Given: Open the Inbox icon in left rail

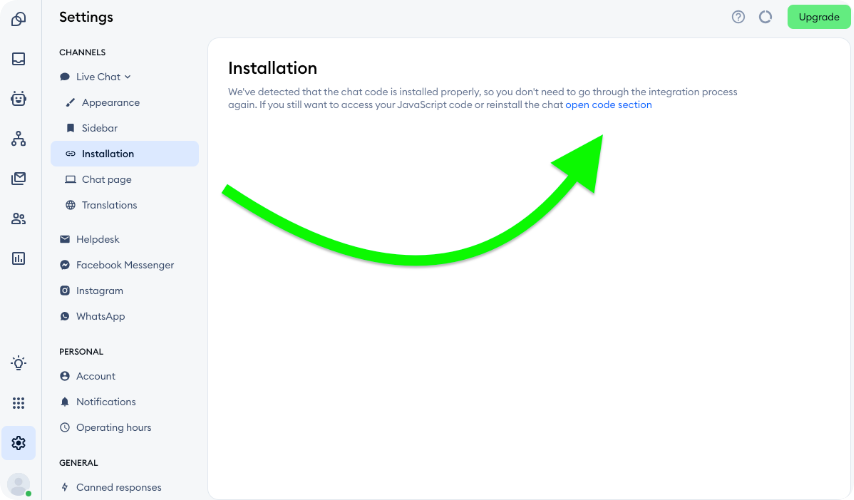Looking at the screenshot, I should click(x=18, y=59).
